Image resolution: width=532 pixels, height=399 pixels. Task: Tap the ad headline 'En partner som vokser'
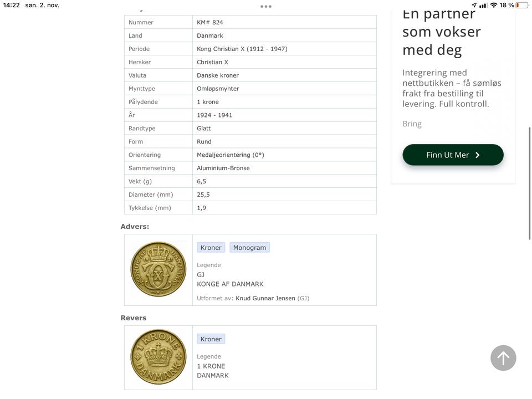pos(441,32)
